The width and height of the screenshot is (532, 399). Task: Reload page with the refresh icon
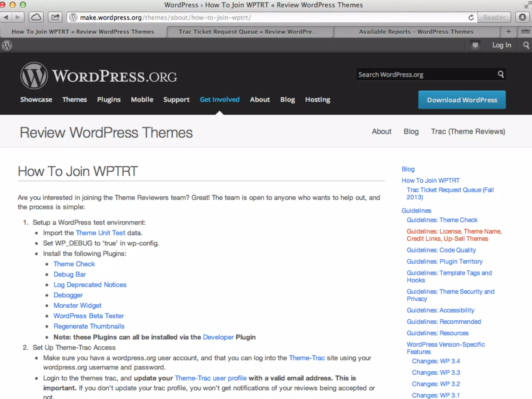point(471,17)
